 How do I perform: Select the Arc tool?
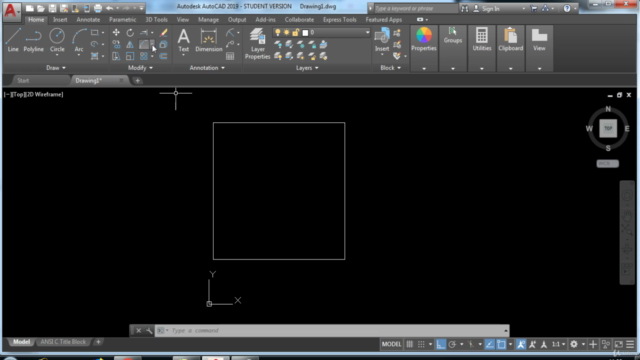pyautogui.click(x=79, y=40)
